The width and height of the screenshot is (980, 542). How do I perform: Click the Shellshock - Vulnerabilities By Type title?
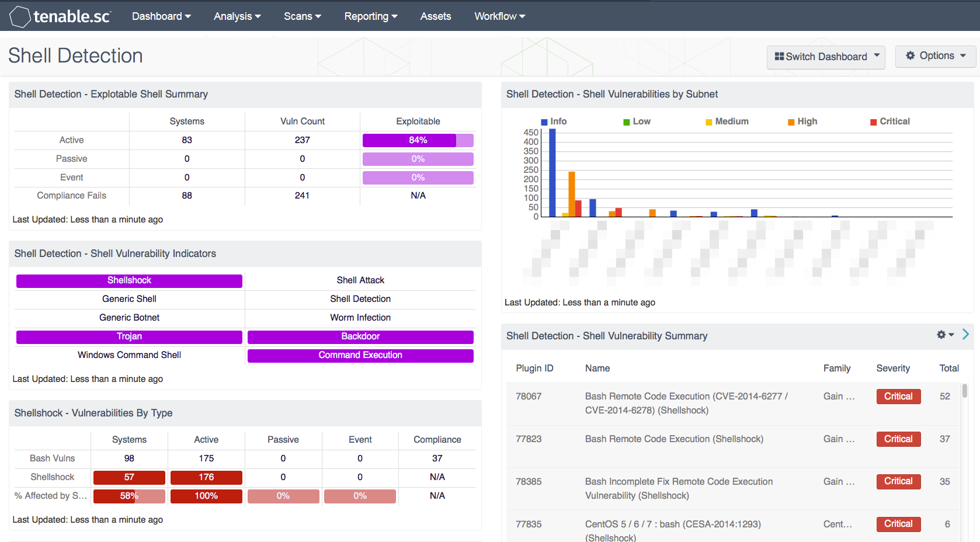tap(93, 413)
